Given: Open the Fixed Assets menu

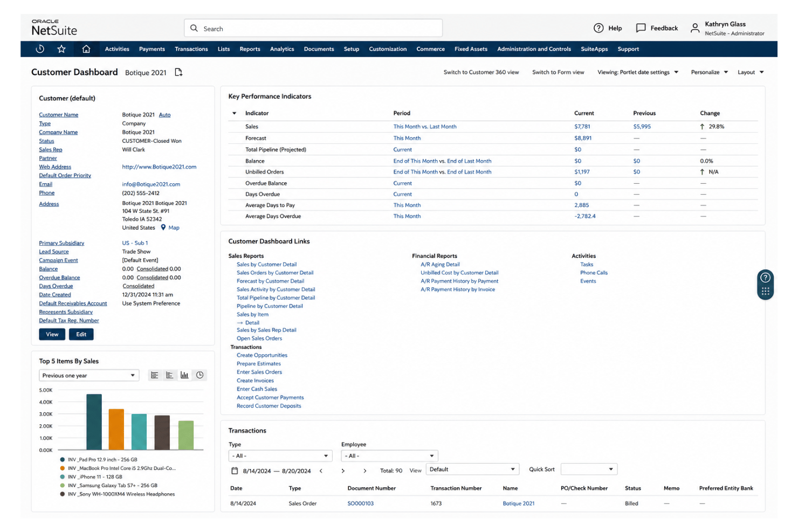Looking at the screenshot, I should click(471, 49).
